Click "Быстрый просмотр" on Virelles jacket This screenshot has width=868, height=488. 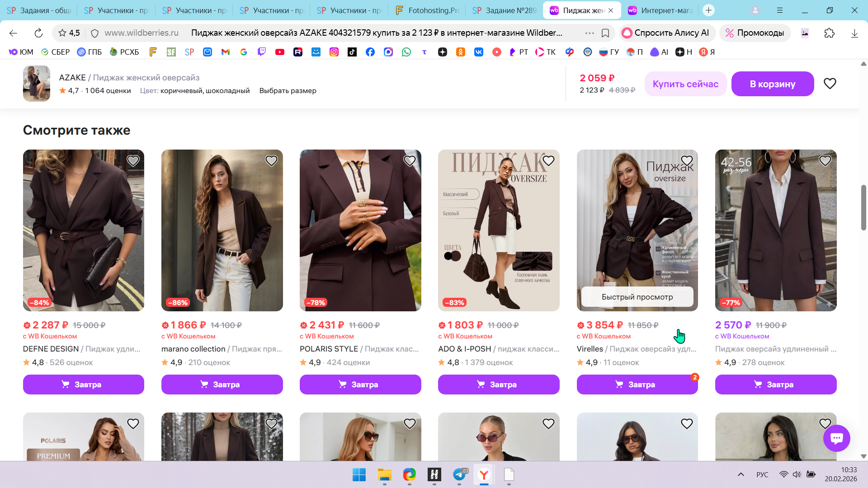coord(637,297)
